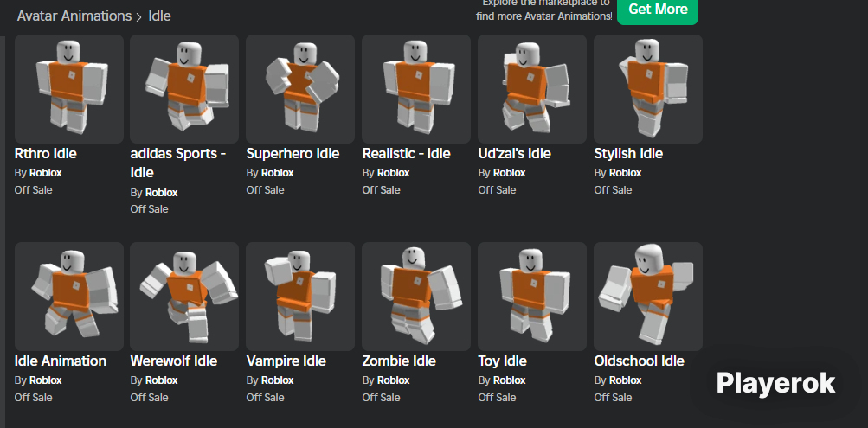This screenshot has width=868, height=428.
Task: Open the Toy Idle title link
Action: (x=503, y=361)
